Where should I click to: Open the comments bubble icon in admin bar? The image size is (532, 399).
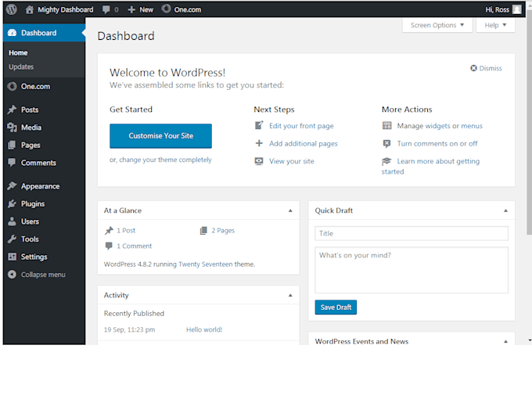tap(106, 9)
